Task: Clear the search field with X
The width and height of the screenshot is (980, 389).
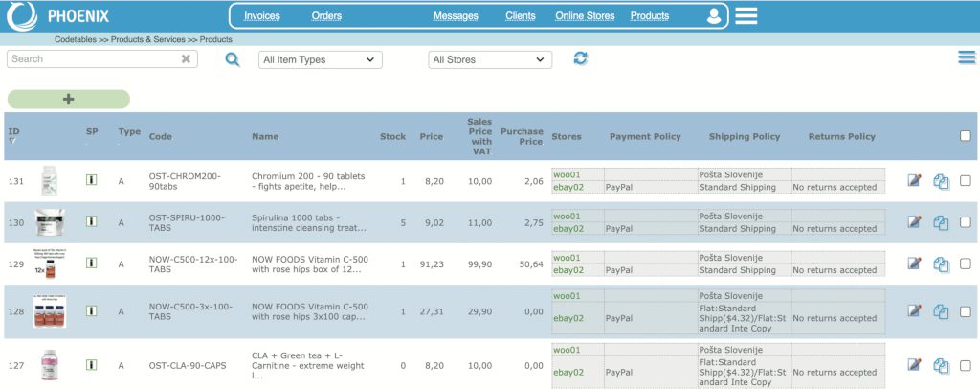Action: click(186, 59)
